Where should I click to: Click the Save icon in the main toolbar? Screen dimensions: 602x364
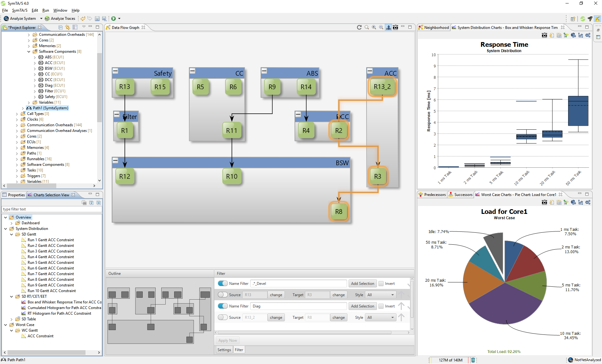(97, 18)
